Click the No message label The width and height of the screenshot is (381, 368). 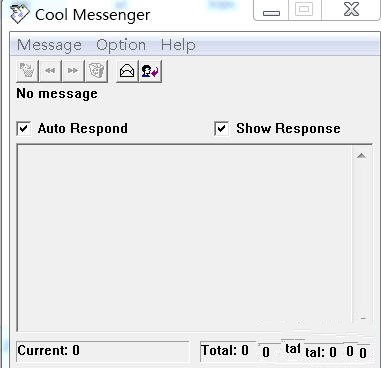click(57, 94)
